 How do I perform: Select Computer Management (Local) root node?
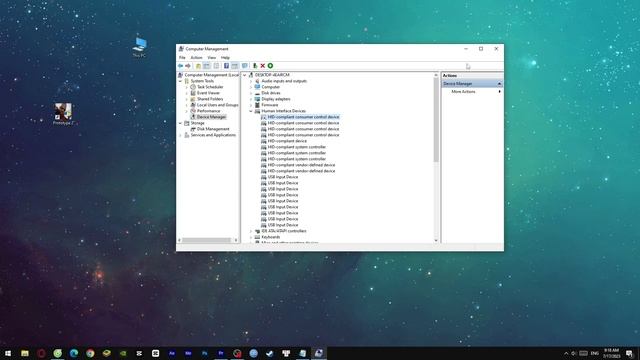click(211, 75)
